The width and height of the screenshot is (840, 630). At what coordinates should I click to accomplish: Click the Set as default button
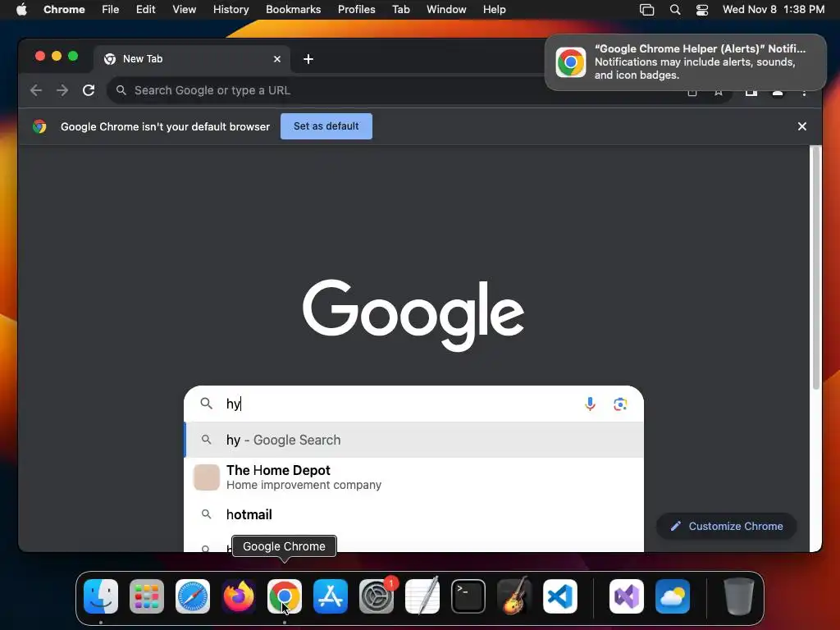(326, 126)
